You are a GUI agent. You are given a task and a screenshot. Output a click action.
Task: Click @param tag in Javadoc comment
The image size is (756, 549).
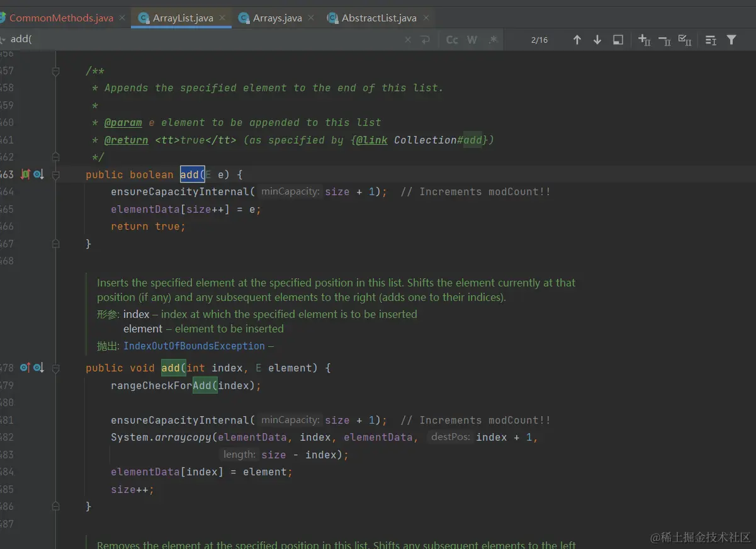pyautogui.click(x=123, y=122)
